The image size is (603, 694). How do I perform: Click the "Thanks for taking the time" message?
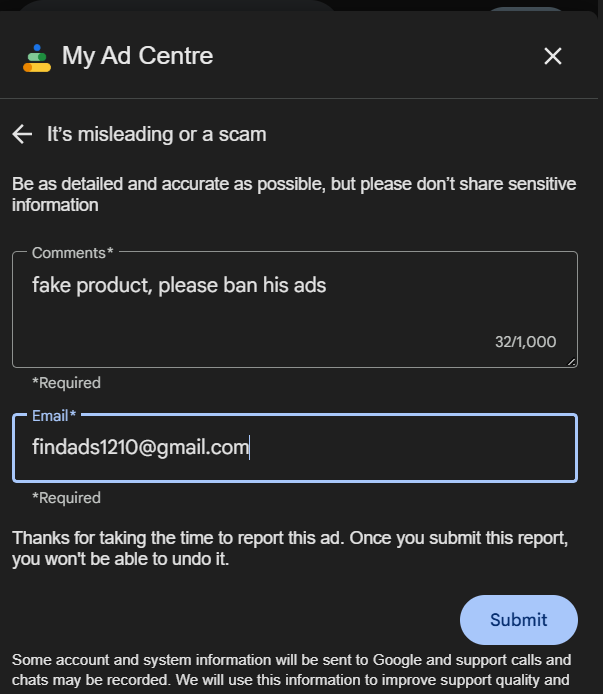(x=290, y=549)
